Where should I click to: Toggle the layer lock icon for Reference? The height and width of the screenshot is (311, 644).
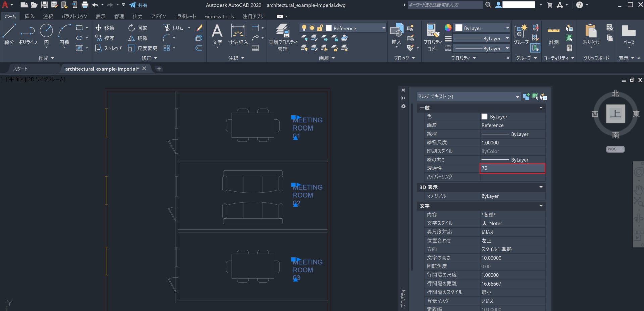(320, 28)
